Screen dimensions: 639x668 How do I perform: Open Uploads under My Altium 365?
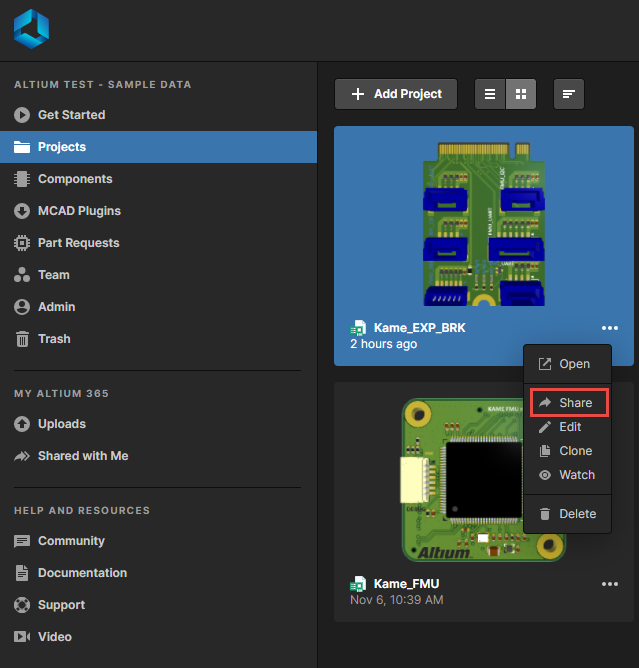pos(158,424)
